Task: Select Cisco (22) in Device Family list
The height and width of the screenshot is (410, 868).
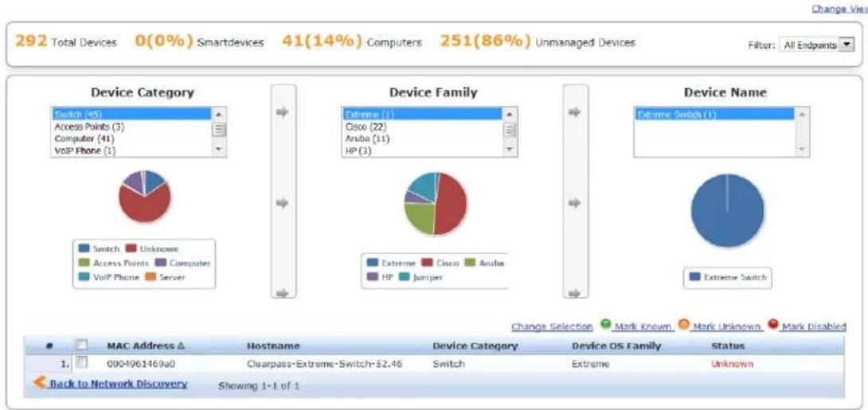Action: [423, 126]
